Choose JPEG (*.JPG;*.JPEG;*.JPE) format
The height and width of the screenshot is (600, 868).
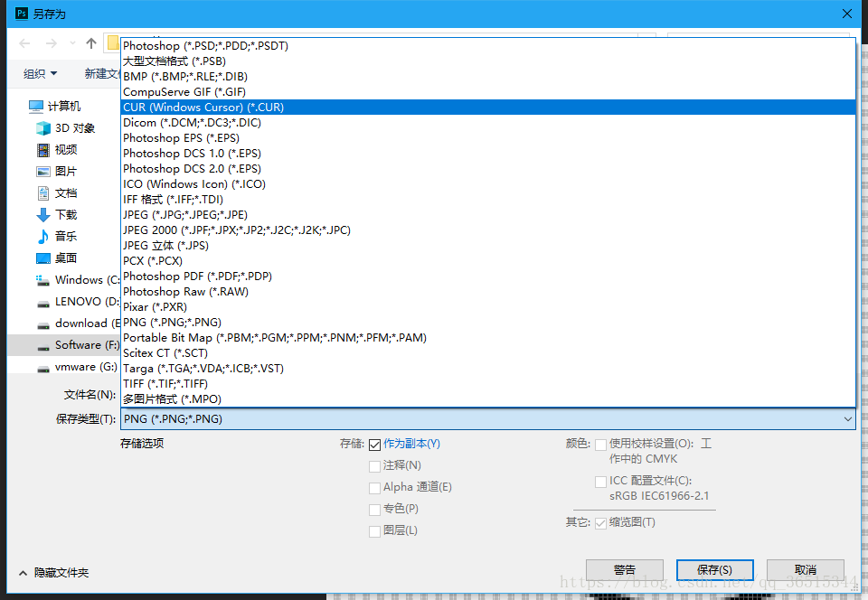pos(487,214)
